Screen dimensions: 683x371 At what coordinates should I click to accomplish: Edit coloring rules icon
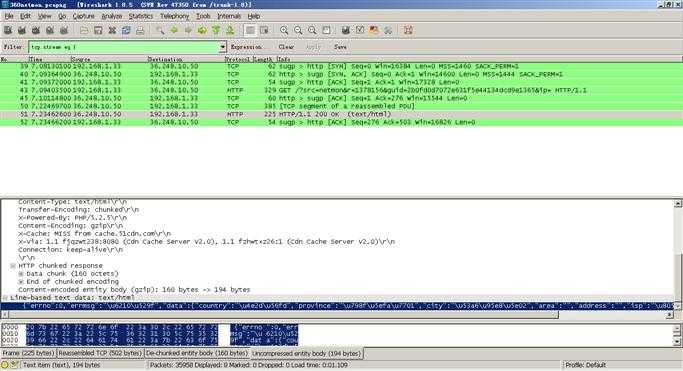[374, 30]
